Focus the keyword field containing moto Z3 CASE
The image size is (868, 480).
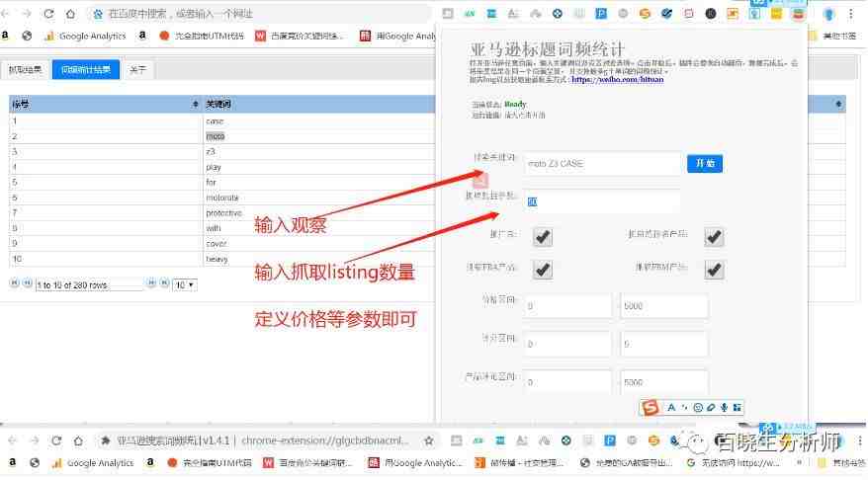tap(602, 164)
